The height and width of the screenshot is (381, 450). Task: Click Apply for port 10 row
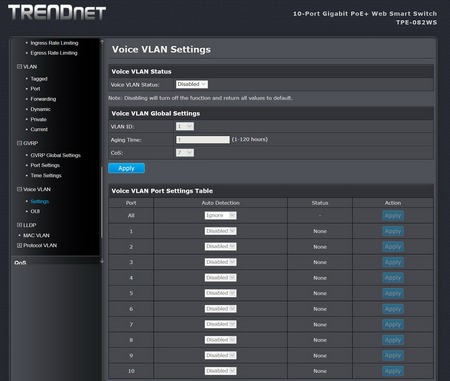pos(393,371)
